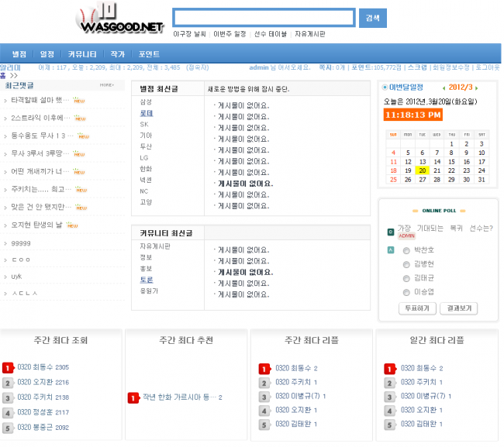504x447 pixels.
Task: Open the 커뮤니티 navigation menu
Action: coord(82,54)
